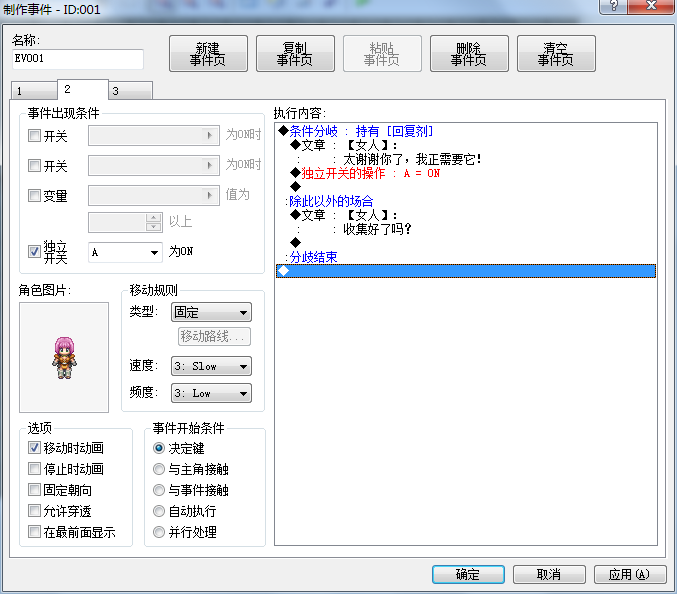
Task: Enable the first 开关 condition checkbox
Action: 34,136
